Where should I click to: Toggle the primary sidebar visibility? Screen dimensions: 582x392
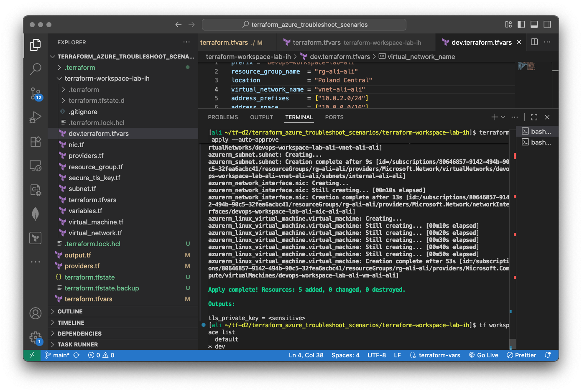pyautogui.click(x=521, y=24)
